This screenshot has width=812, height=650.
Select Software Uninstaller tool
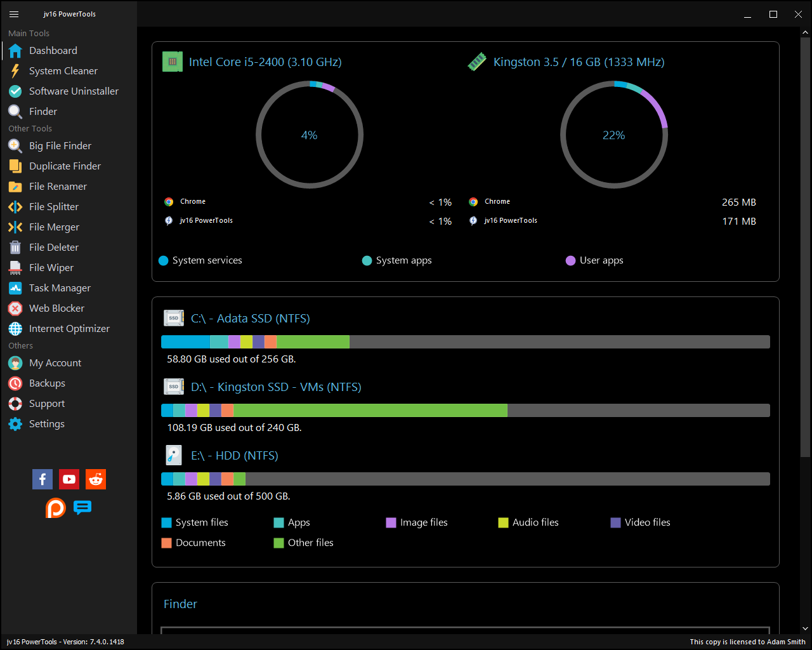point(74,91)
